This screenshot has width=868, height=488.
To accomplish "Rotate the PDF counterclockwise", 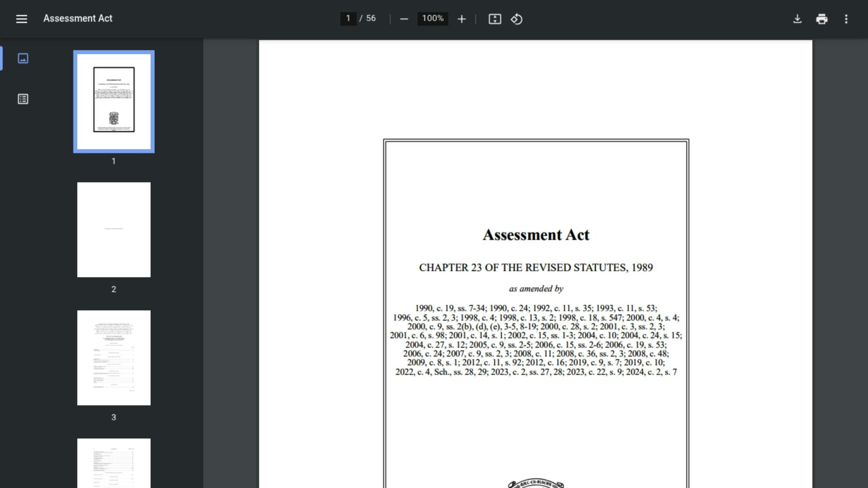I will (517, 19).
